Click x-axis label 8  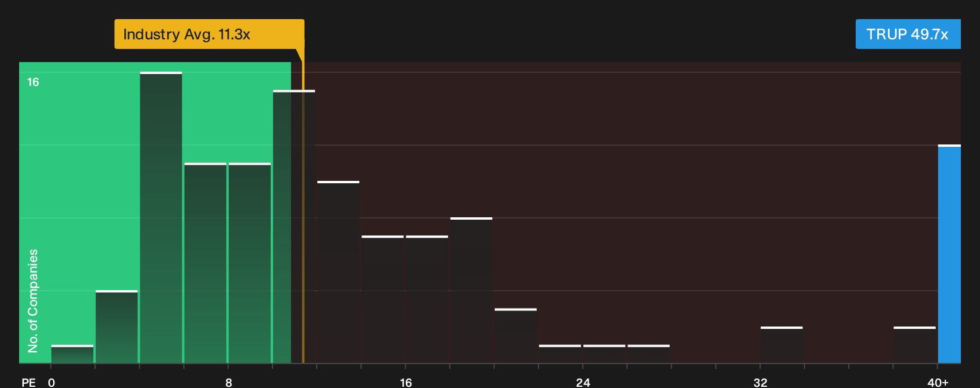(229, 382)
